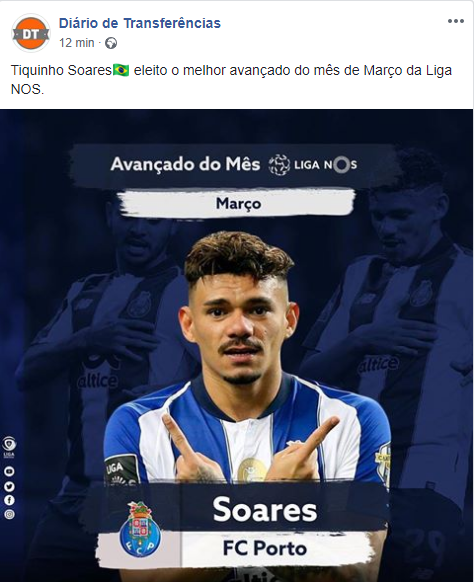Click the post caption about Tiquinho Soares

tap(231, 79)
